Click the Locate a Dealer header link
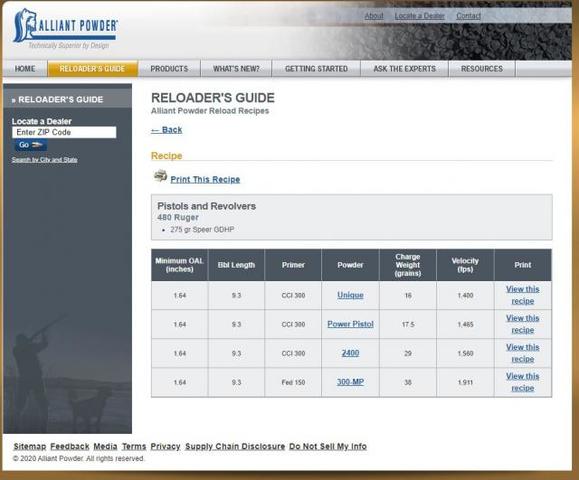The width and height of the screenshot is (579, 480). click(x=419, y=16)
